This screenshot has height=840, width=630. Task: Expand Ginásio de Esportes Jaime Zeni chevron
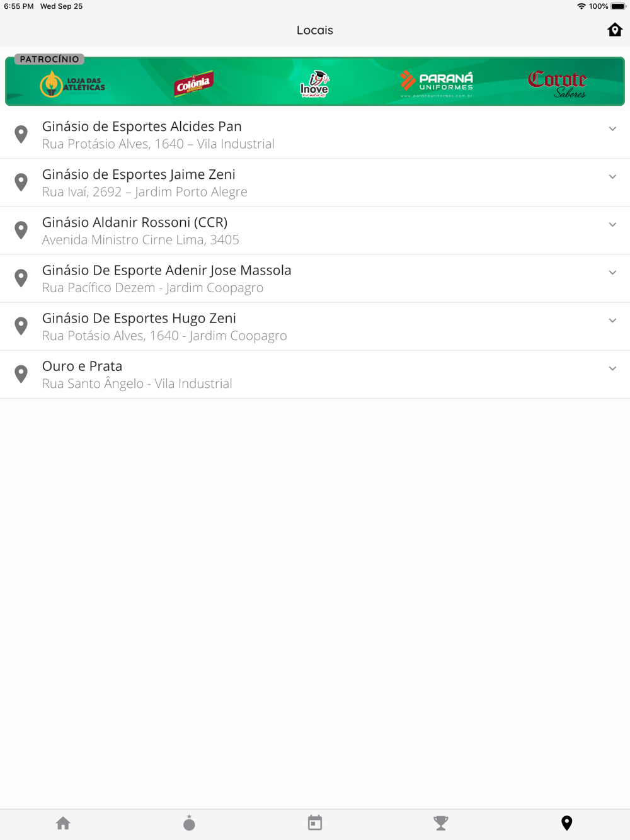(612, 177)
